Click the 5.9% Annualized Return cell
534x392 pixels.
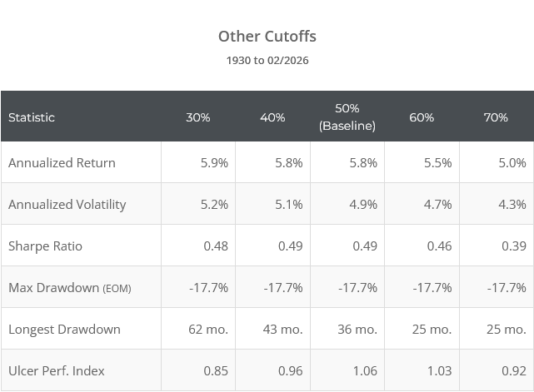[214, 162]
